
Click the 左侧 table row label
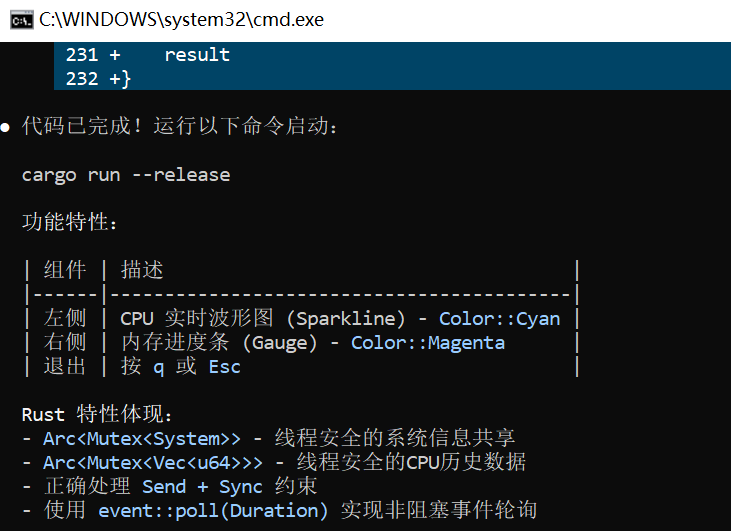tap(65, 318)
